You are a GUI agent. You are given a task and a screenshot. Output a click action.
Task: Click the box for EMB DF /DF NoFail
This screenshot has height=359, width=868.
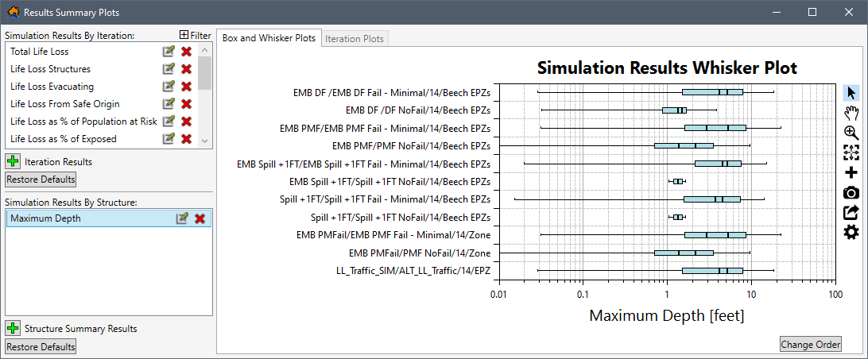tap(674, 110)
